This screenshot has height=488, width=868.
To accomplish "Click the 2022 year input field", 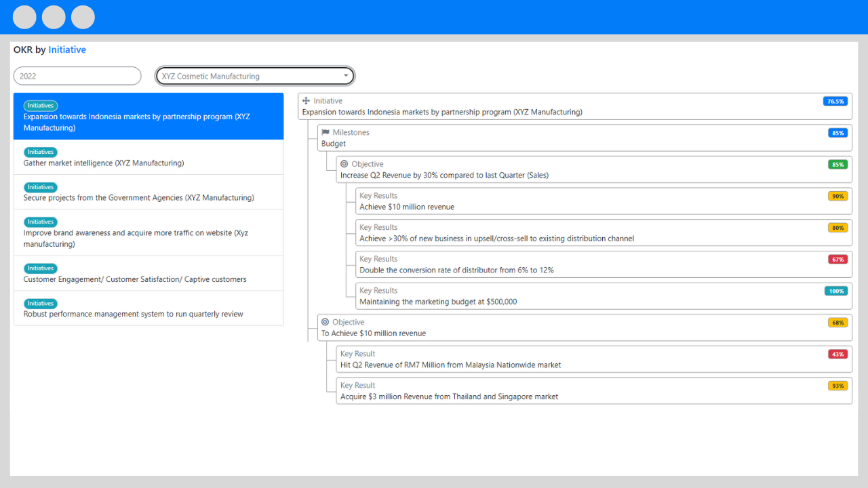I will 77,76.
